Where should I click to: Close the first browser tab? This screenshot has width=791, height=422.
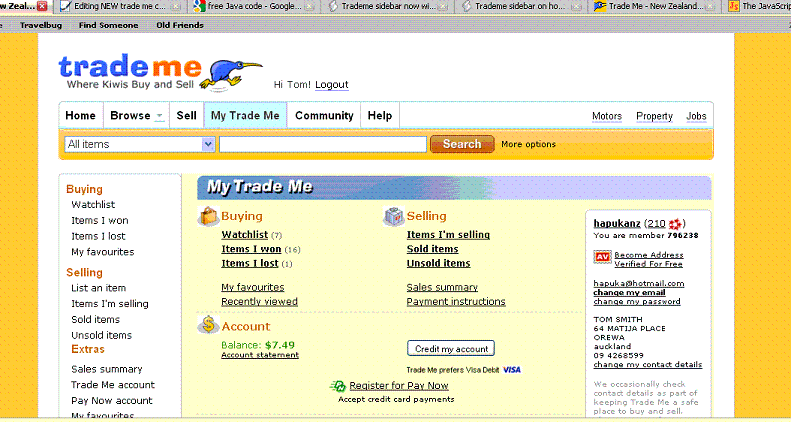coord(42,6)
